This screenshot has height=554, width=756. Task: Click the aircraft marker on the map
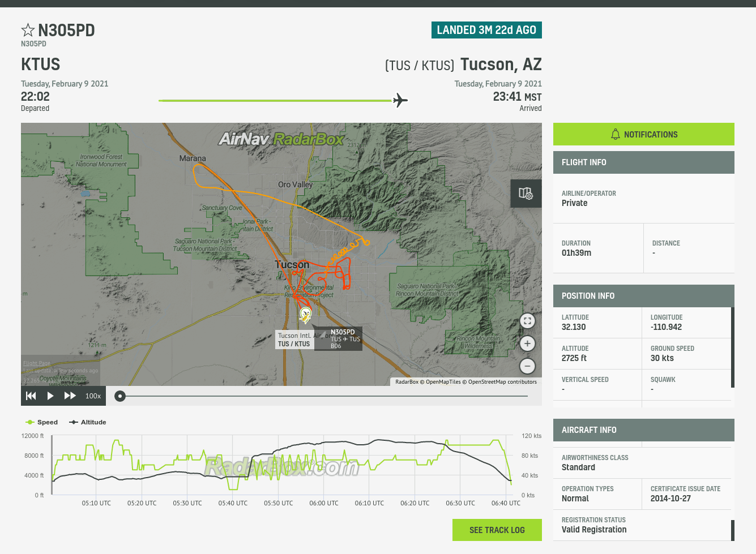point(306,314)
